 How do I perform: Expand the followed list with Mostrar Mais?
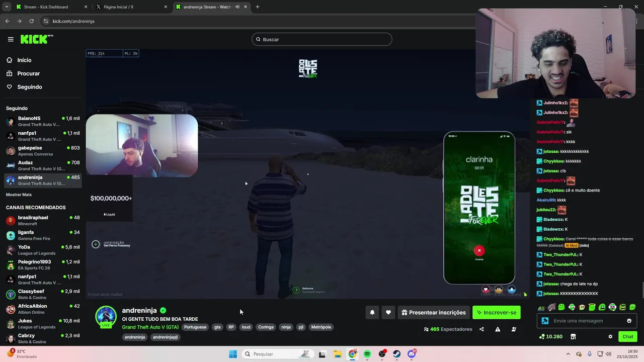pos(19,195)
